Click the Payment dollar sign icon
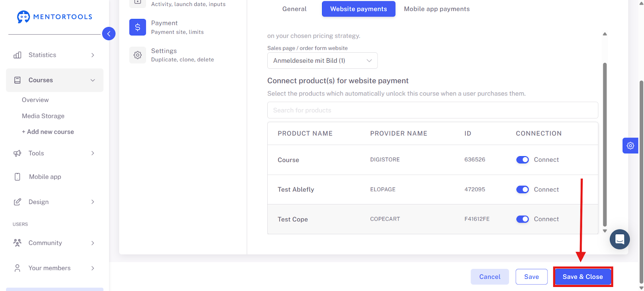 click(x=138, y=27)
